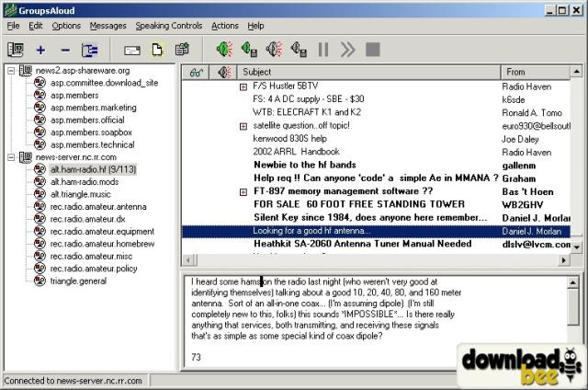Select the FOR SALE 60 FOOT TOWER message

coord(376,204)
